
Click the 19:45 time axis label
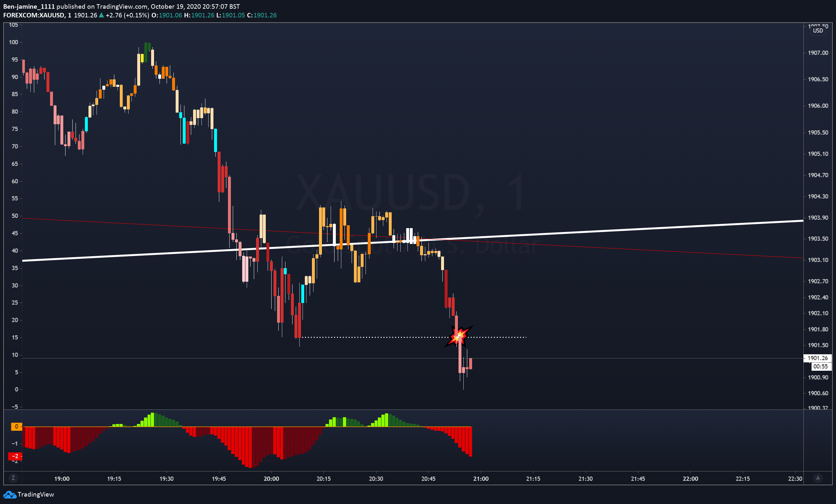(x=219, y=479)
